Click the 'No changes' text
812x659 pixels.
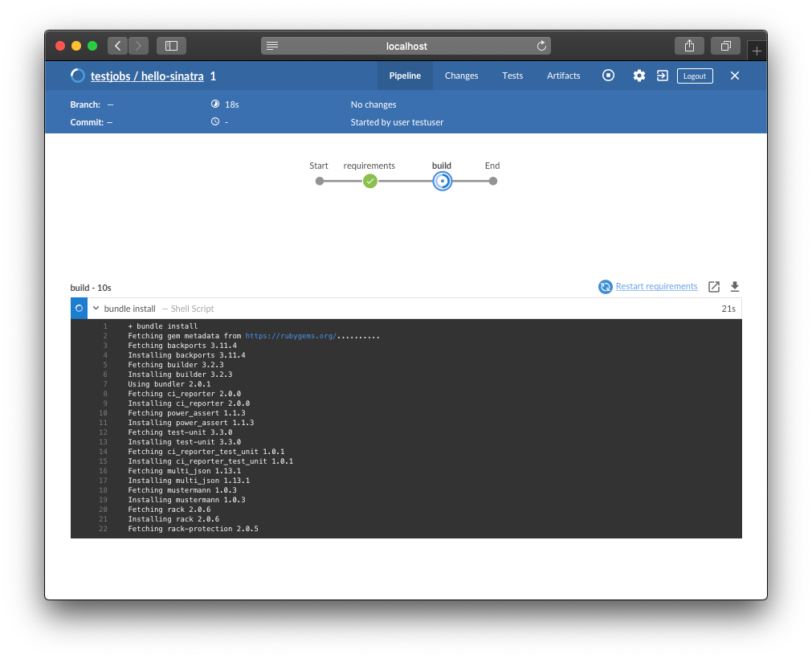point(373,104)
